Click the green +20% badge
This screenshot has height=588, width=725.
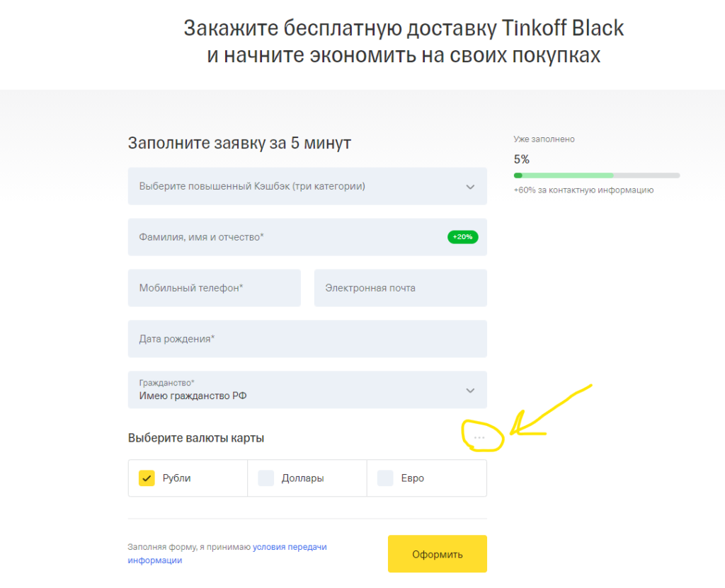point(463,237)
